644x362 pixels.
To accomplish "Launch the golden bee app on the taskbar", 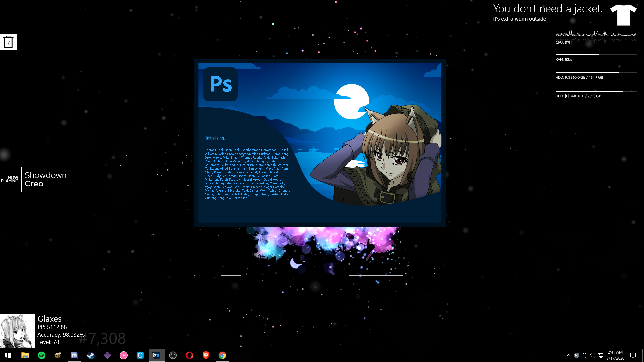I will click(x=58, y=355).
